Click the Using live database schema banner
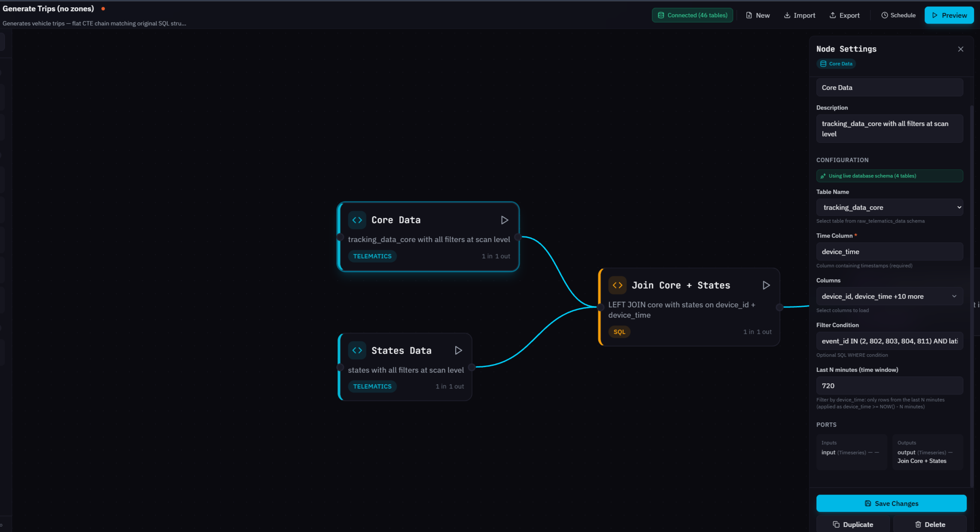This screenshot has height=532, width=980. tap(889, 176)
